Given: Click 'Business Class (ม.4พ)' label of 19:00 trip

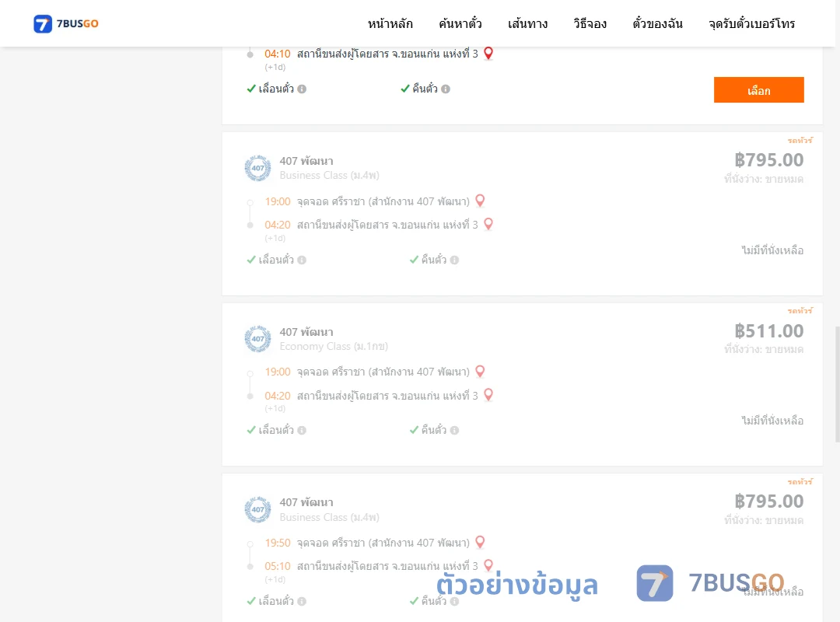Looking at the screenshot, I should (x=330, y=175).
